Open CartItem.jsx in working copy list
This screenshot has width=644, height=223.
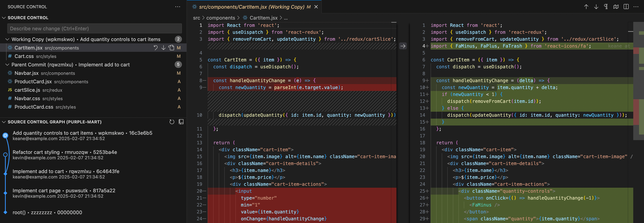[93, 48]
